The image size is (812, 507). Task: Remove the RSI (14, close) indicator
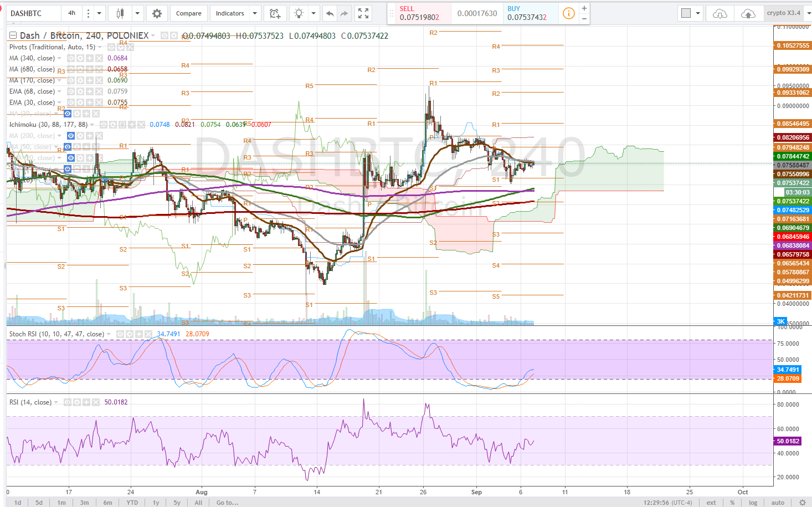[95, 402]
